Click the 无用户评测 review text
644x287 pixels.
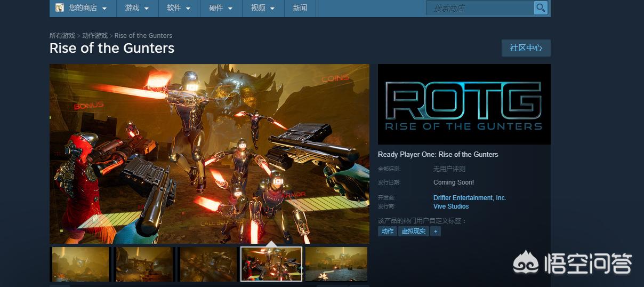(x=449, y=169)
